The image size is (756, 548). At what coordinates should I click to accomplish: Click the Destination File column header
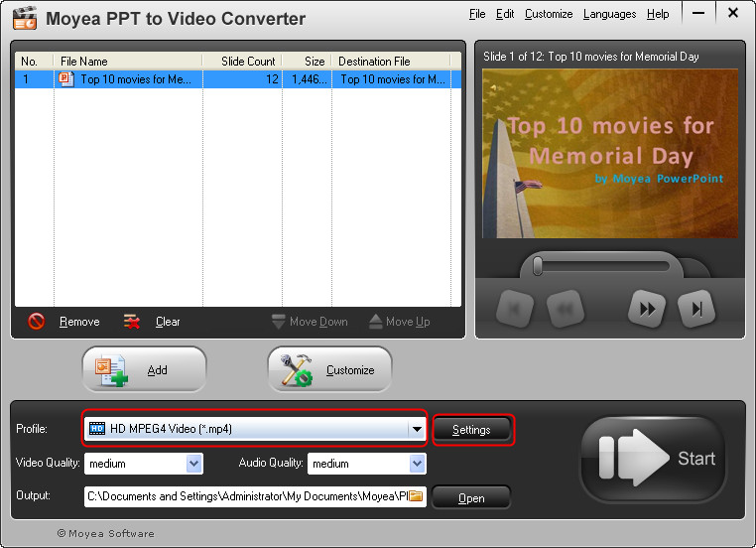point(392,62)
